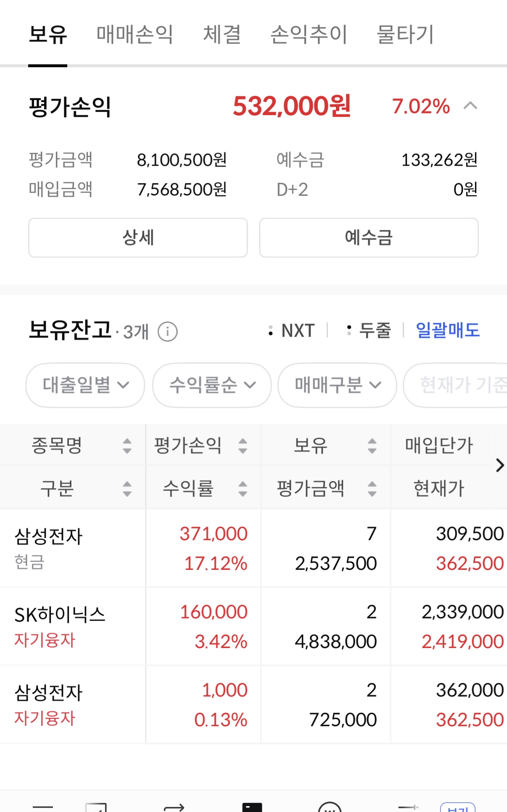Collapse 평가손익 summary with up chevron
Viewport: 507px width, 812px height.
coord(470,106)
